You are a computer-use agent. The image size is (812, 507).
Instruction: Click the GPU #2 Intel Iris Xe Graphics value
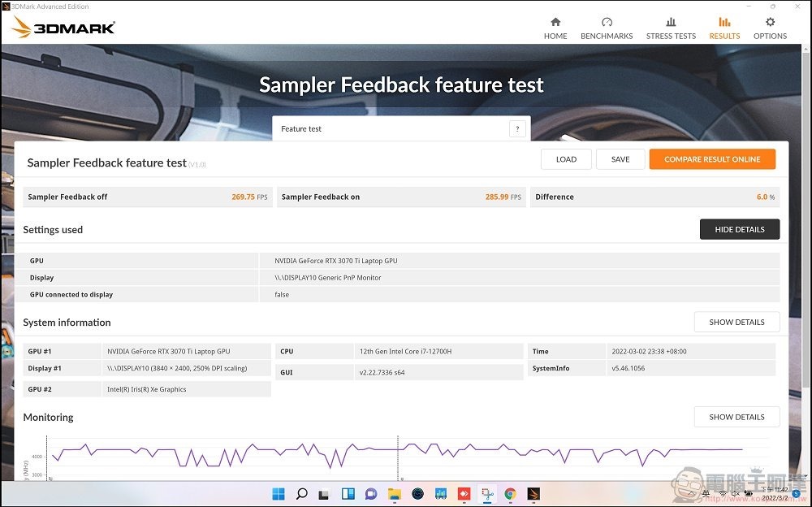tap(146, 389)
